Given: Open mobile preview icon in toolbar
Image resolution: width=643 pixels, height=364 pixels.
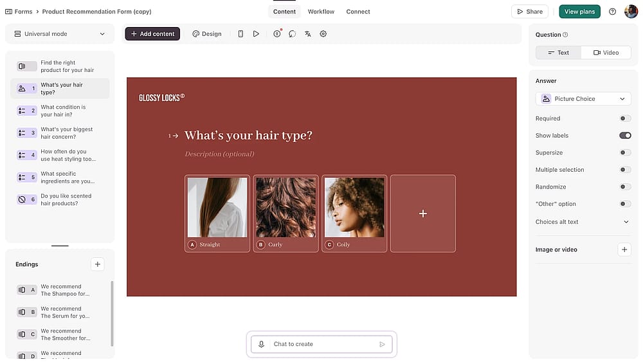Looking at the screenshot, I should tap(240, 34).
